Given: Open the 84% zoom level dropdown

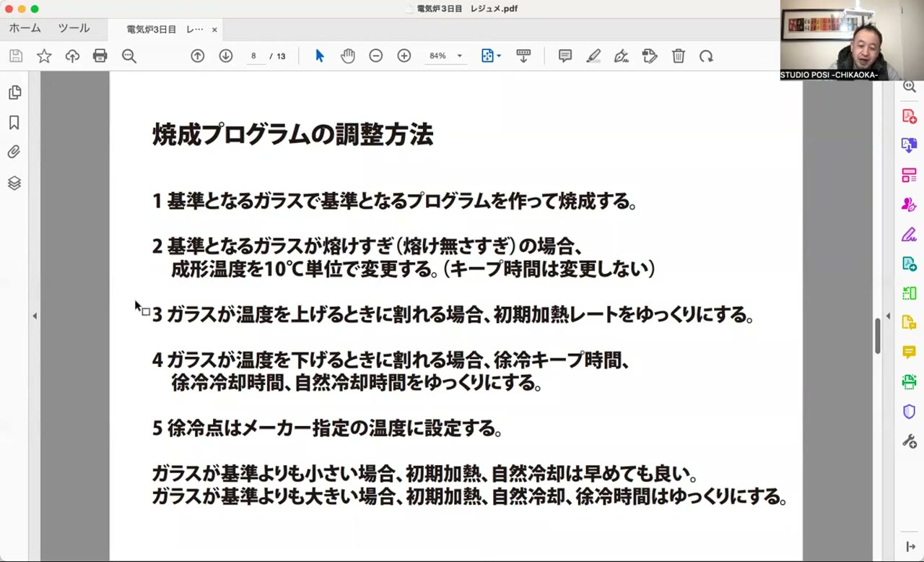Looking at the screenshot, I should point(445,56).
